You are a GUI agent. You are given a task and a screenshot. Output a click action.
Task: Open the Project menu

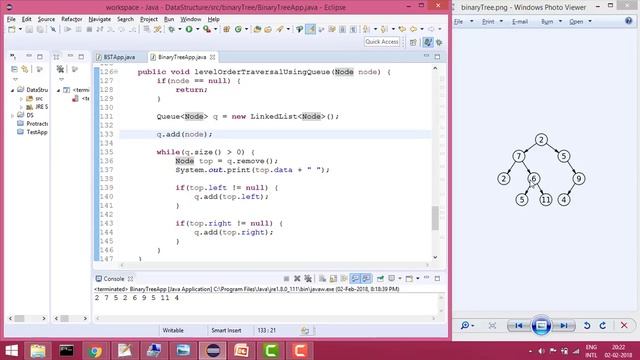(x=149, y=19)
